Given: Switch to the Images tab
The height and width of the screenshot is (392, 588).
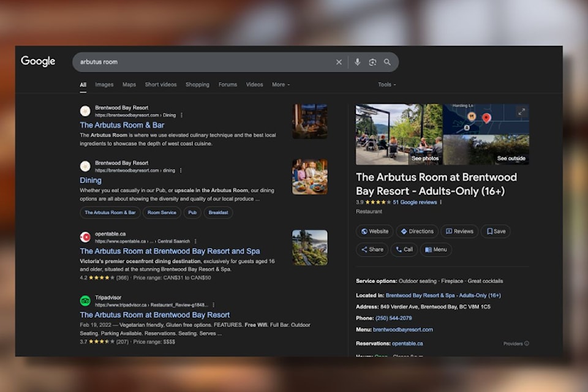Looking at the screenshot, I should pyautogui.click(x=104, y=85).
